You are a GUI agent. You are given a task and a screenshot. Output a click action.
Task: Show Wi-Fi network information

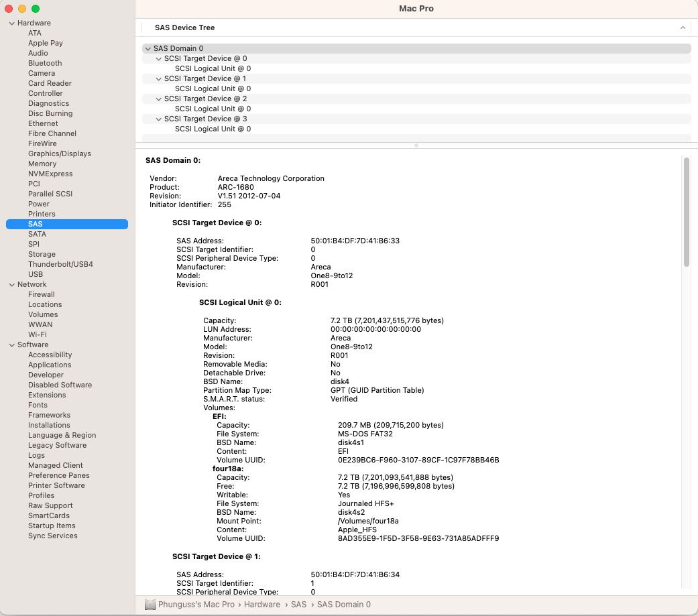pos(38,334)
